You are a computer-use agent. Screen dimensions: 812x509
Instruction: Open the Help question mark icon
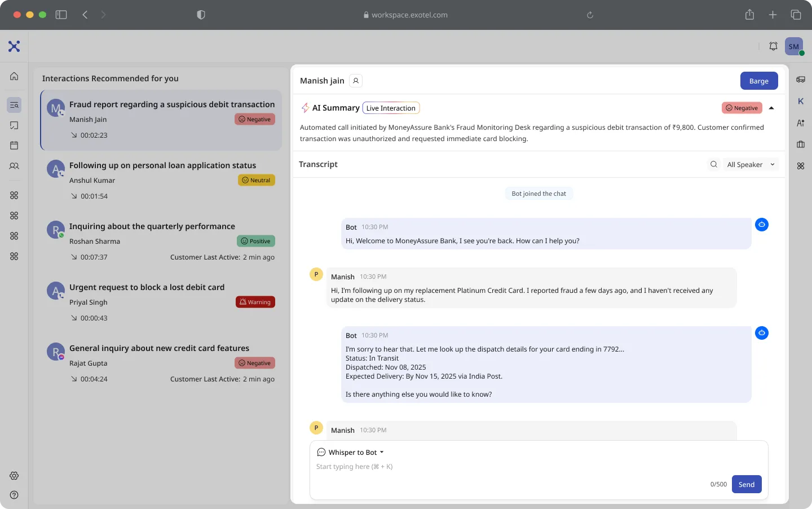[x=14, y=495]
